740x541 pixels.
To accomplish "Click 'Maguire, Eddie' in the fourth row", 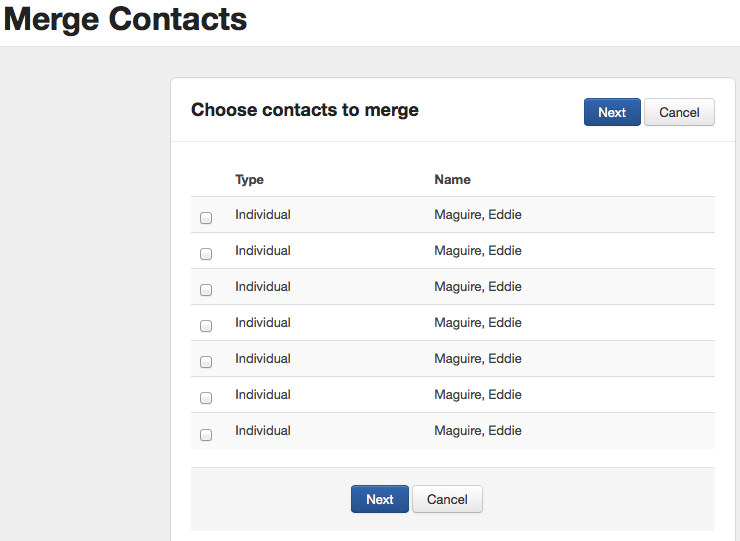I will tap(478, 323).
